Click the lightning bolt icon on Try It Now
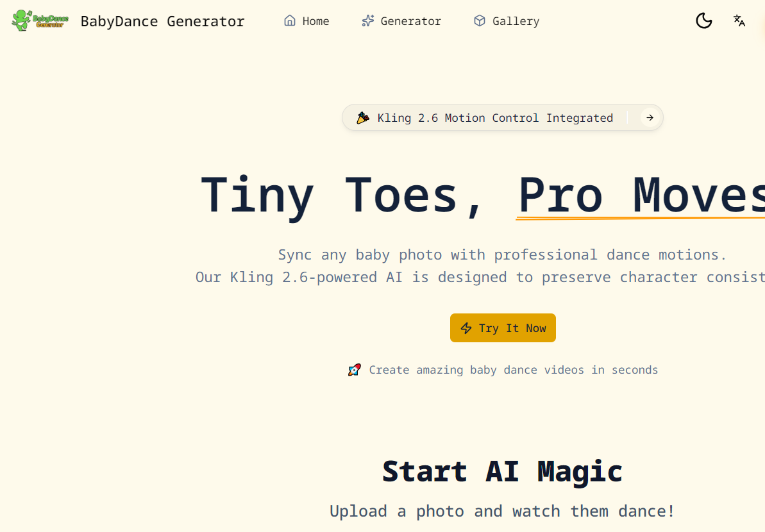Screen dimensions: 765x532 (466, 328)
